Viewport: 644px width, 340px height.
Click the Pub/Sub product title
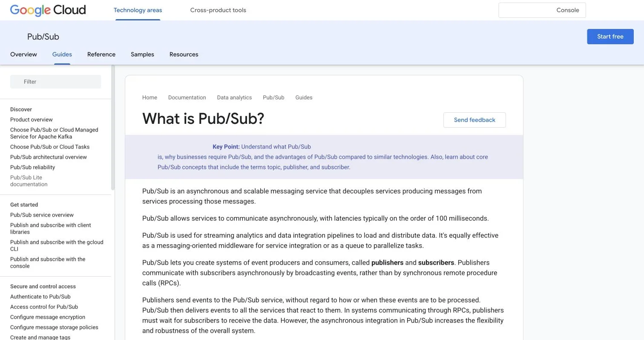click(x=43, y=37)
